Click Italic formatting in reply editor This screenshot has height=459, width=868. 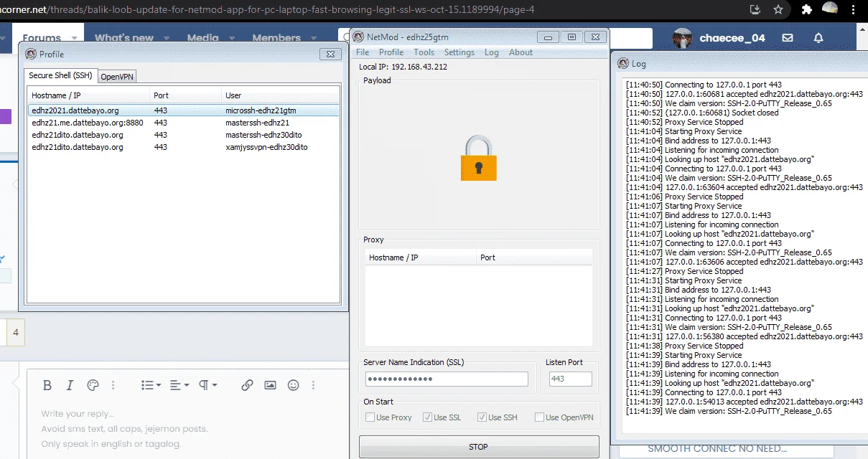click(x=70, y=385)
